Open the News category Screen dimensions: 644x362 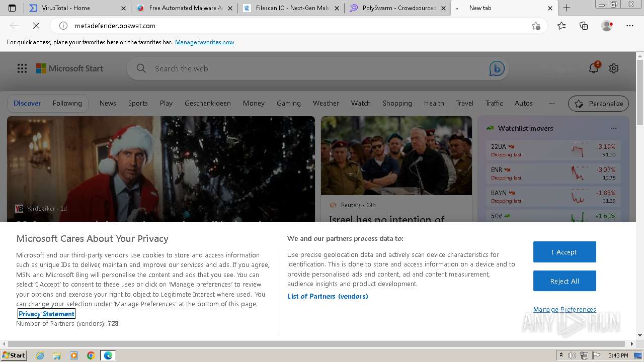[108, 103]
